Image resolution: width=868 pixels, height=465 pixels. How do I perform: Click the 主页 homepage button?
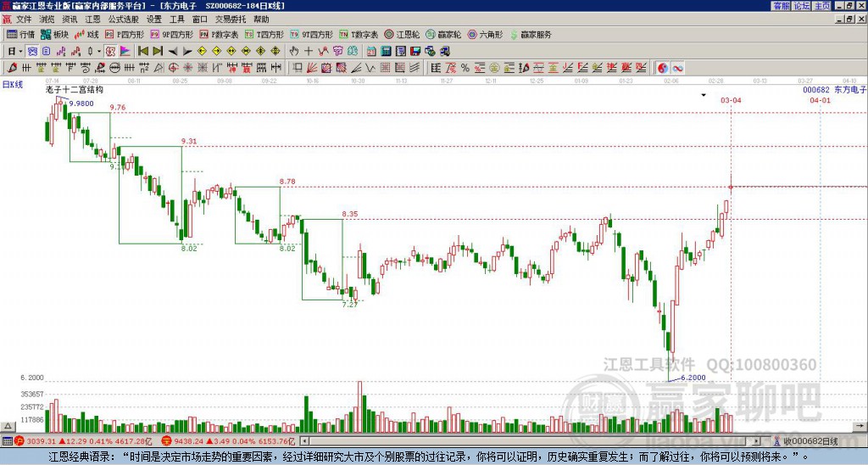tap(822, 6)
